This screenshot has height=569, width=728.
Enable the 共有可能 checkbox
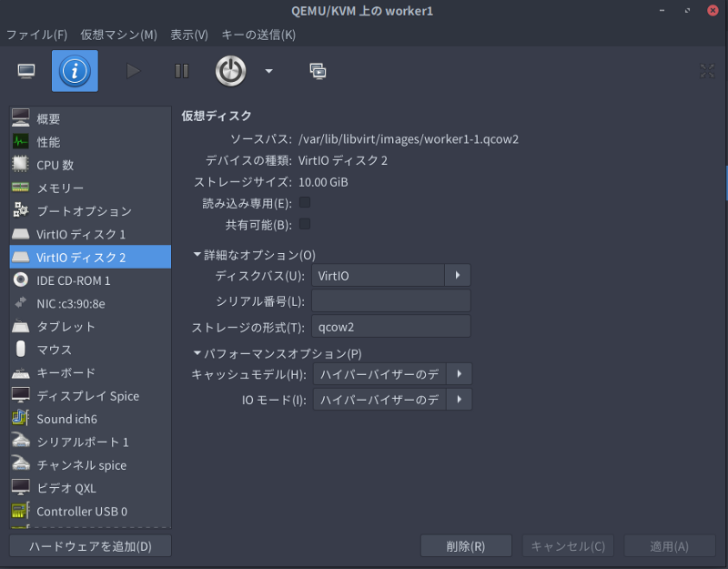[x=305, y=224]
